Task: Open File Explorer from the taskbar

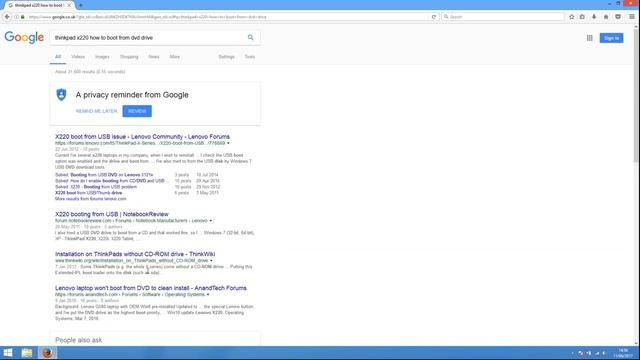Action: [x=27, y=353]
